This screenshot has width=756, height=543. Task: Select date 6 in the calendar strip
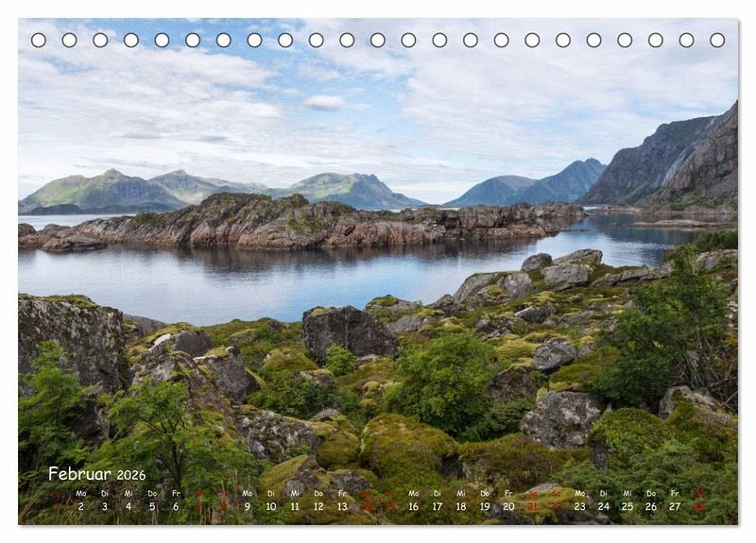point(176,506)
